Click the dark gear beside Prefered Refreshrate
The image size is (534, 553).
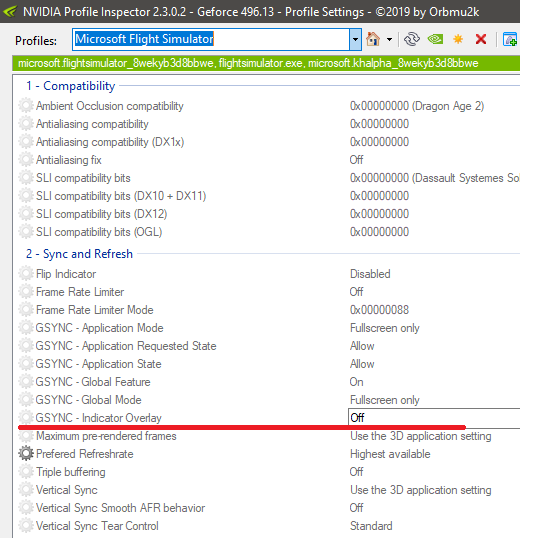coord(26,454)
